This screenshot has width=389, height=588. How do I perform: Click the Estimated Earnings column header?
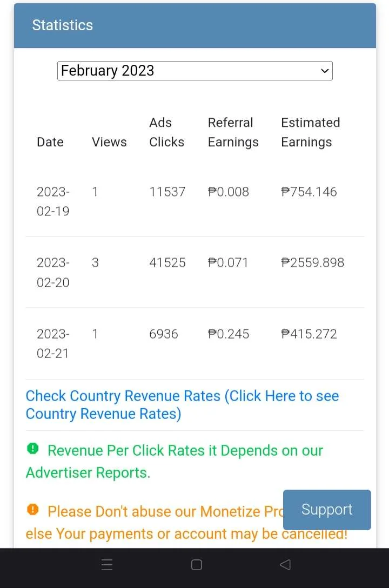point(311,132)
